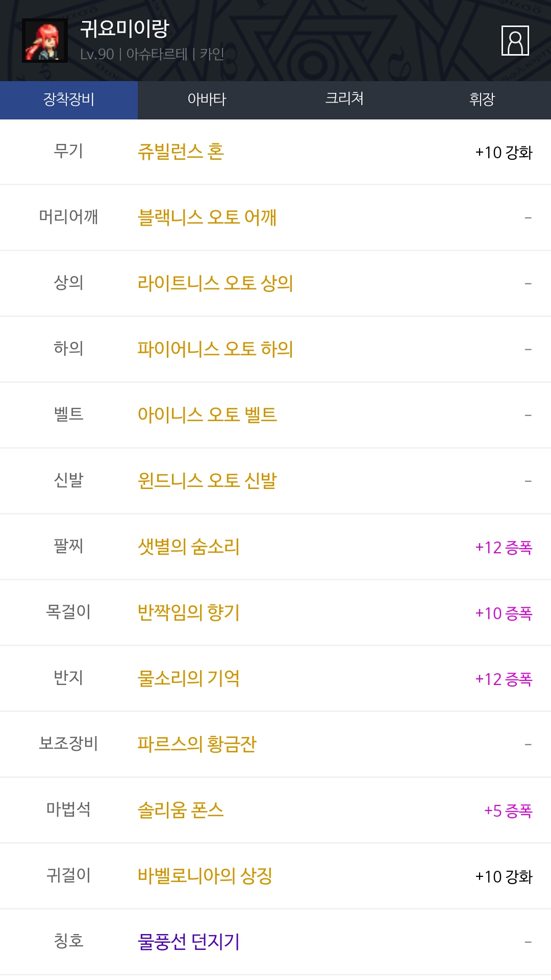This screenshot has height=980, width=551.
Task: View magic stone 솔리움 폰스
Action: 181,811
